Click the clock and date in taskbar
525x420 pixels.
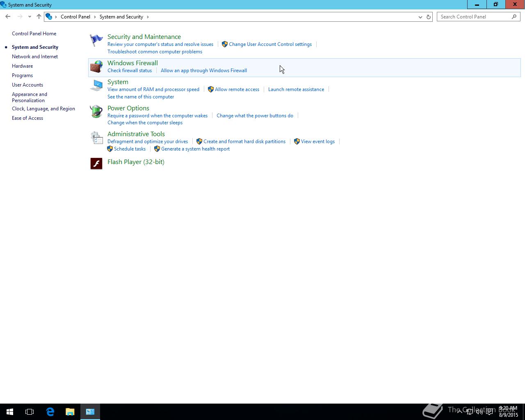(x=509, y=412)
